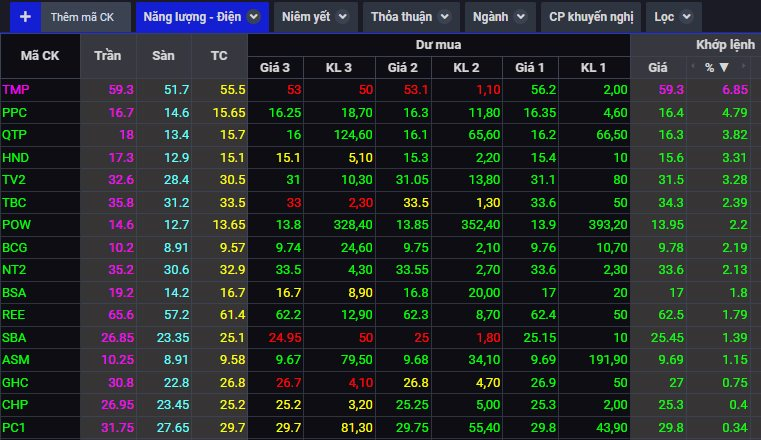
Task: Expand Niêm yết dropdown chevron
Action: [x=343, y=17]
